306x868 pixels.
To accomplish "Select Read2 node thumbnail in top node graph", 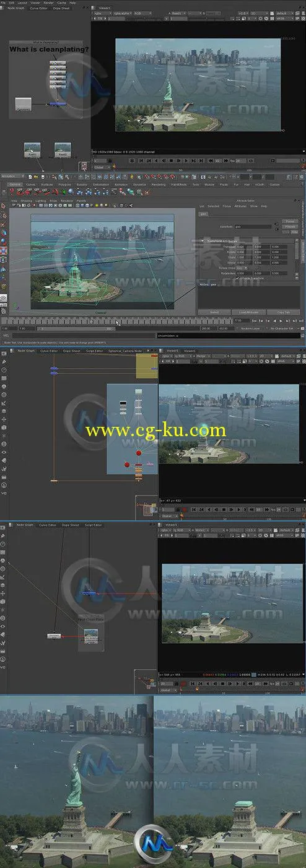I will coord(61,149).
